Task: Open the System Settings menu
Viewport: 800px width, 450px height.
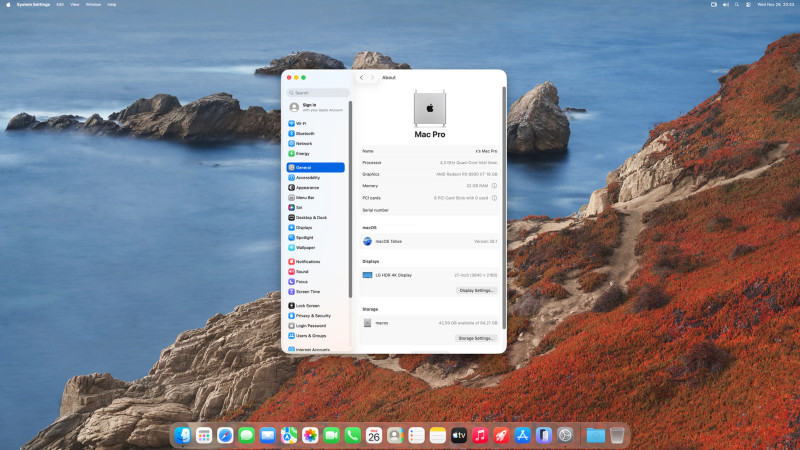Action: (x=33, y=5)
